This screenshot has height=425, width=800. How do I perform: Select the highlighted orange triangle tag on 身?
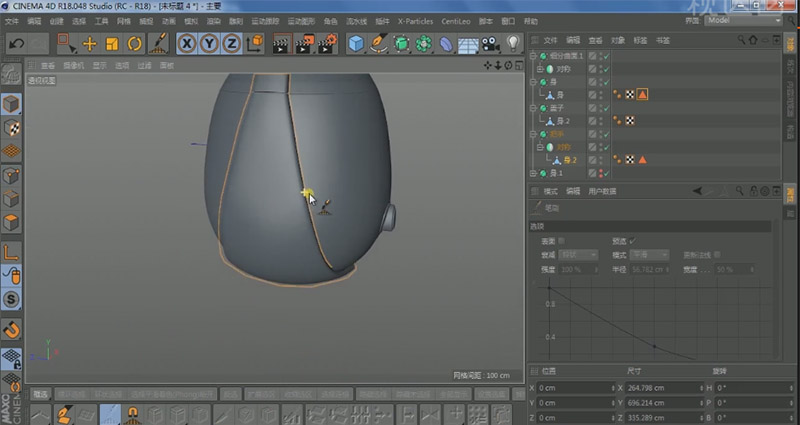coord(642,94)
